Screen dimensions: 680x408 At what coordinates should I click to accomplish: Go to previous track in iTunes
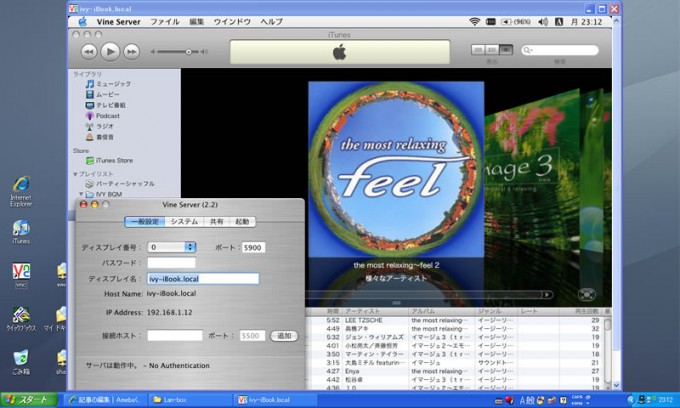(88, 50)
